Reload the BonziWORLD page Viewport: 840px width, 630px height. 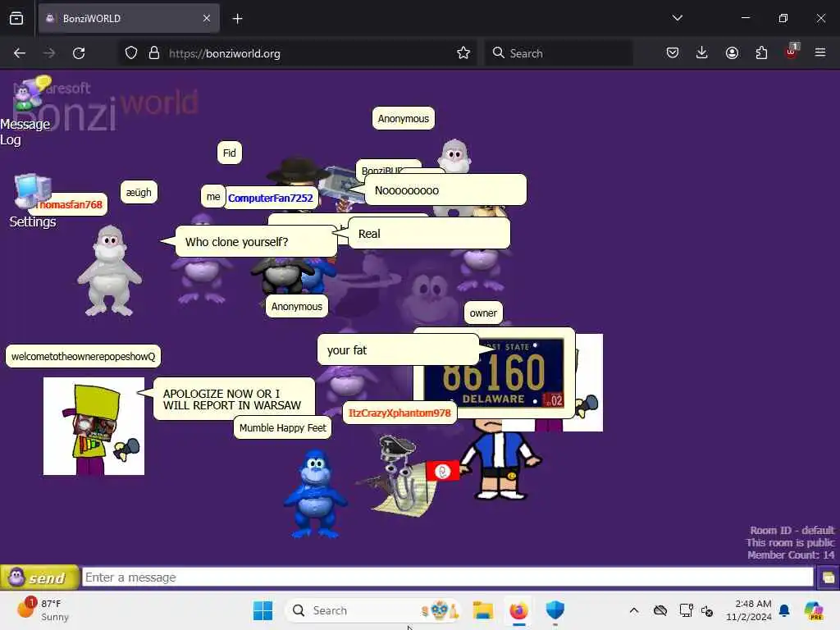point(79,53)
